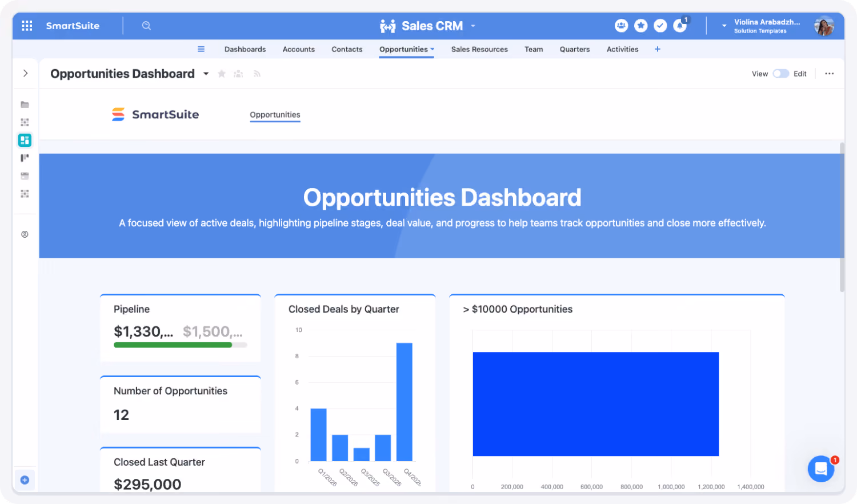Click the Number of Opportunities card title
This screenshot has width=857, height=504.
pos(170,391)
